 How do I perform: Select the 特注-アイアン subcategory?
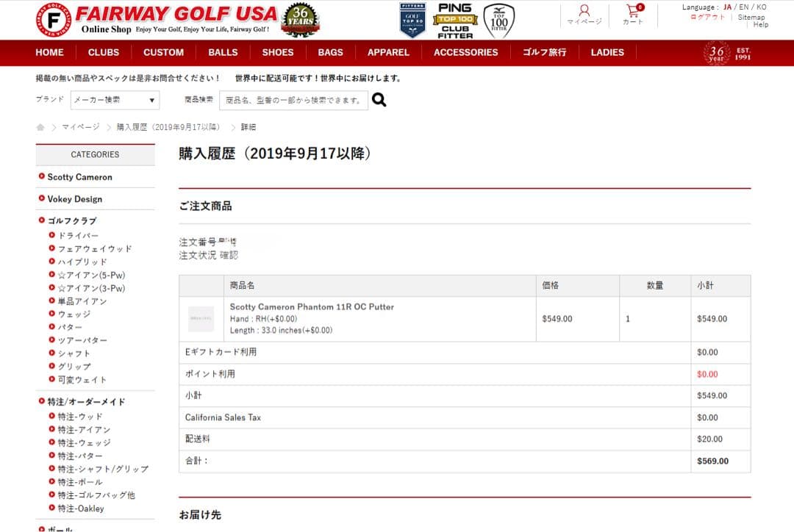click(84, 430)
